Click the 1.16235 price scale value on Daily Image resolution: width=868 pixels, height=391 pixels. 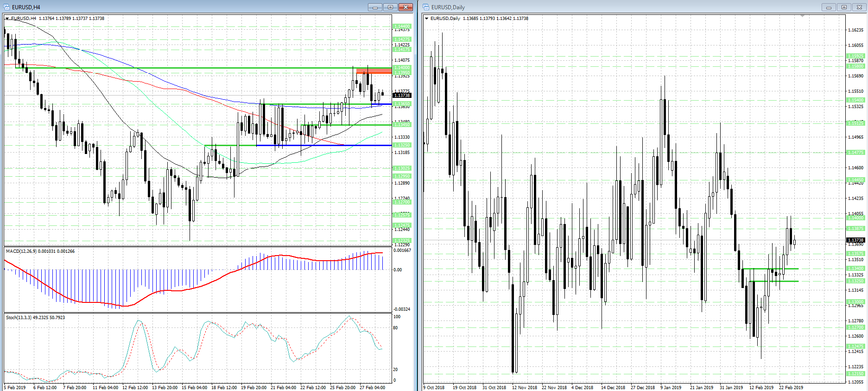855,30
